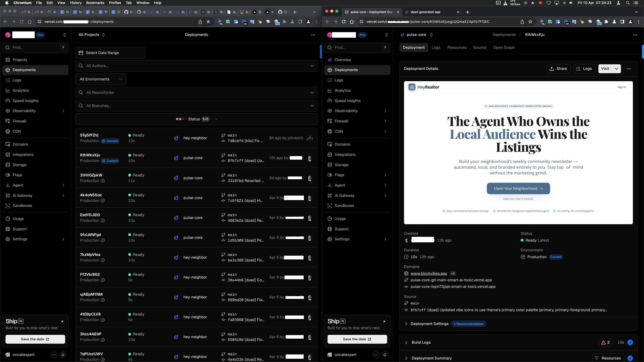Switch to Logs tab in deployment view
This screenshot has width=644, height=362.
436,48
